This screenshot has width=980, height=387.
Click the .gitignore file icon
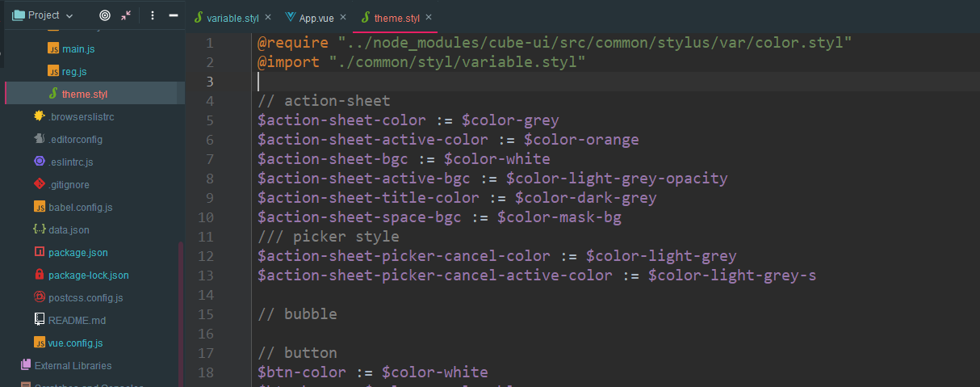(x=39, y=184)
